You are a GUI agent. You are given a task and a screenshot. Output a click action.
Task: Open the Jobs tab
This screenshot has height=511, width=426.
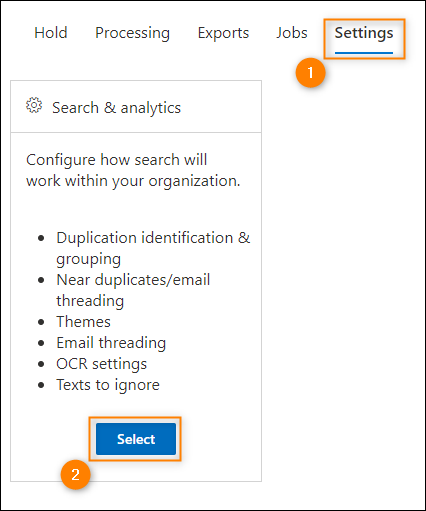292,33
